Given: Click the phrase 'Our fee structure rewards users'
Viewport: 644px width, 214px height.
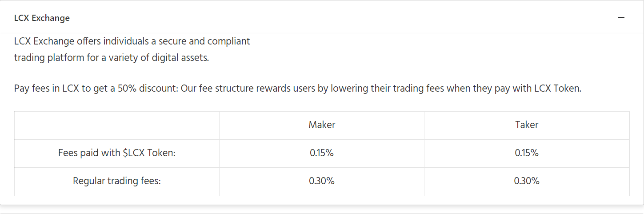Looking at the screenshot, I should [x=248, y=89].
